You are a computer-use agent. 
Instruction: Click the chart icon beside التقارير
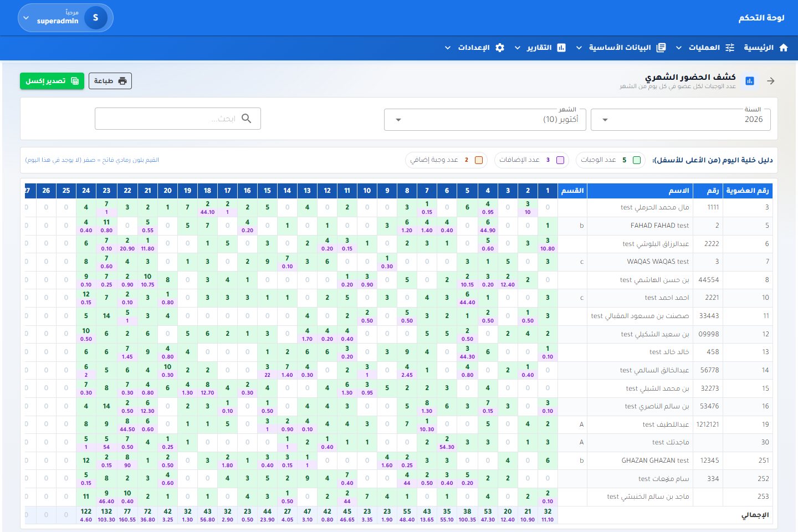[x=561, y=48]
